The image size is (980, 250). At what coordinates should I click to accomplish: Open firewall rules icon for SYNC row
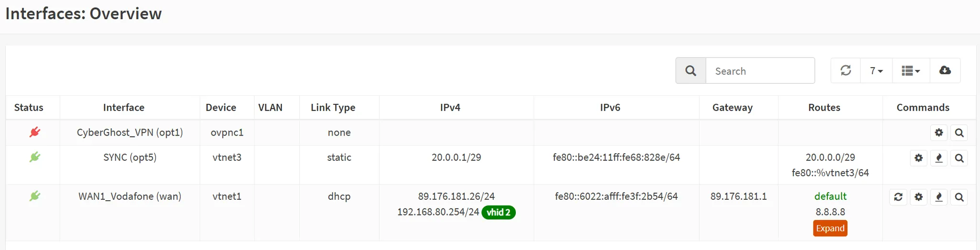[x=939, y=158]
